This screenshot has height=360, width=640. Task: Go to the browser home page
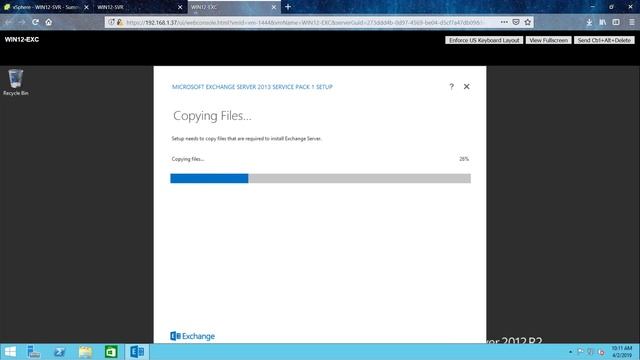pos(49,22)
